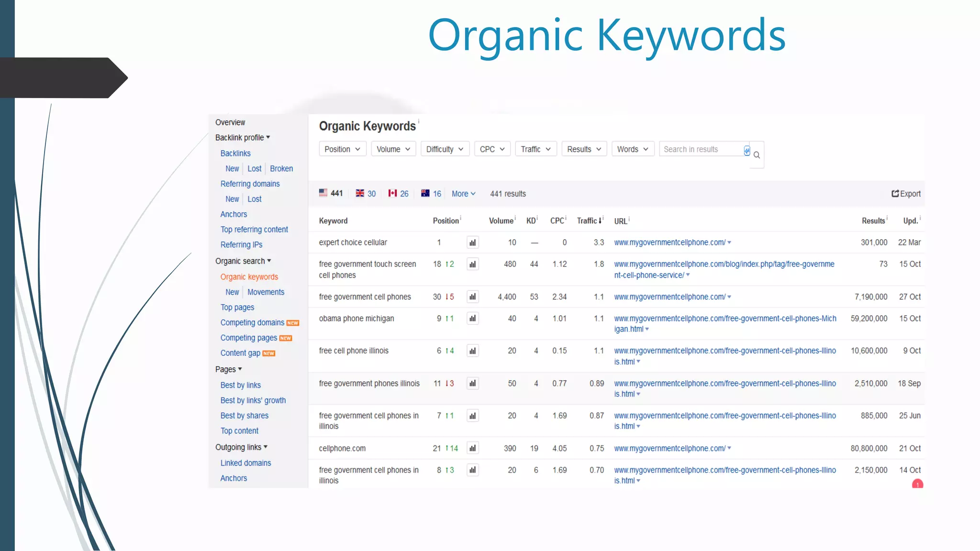Open Anchors under Backlink profile
The image size is (980, 551).
pyautogui.click(x=234, y=215)
